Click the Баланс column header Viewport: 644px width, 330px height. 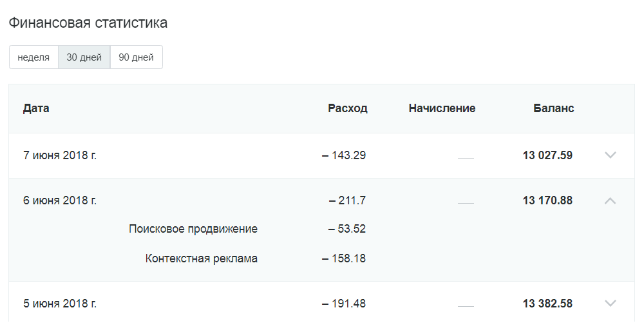pos(554,108)
